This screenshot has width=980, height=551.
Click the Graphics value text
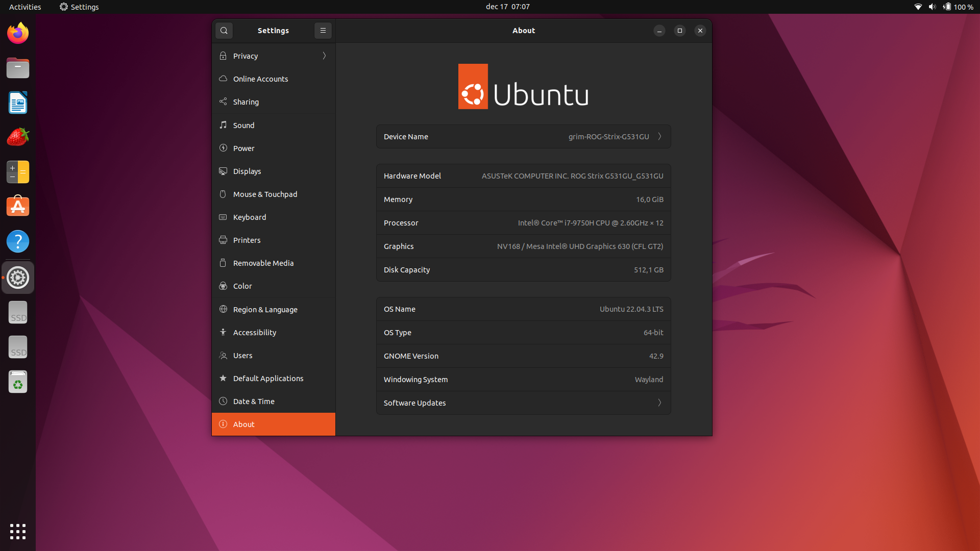580,246
